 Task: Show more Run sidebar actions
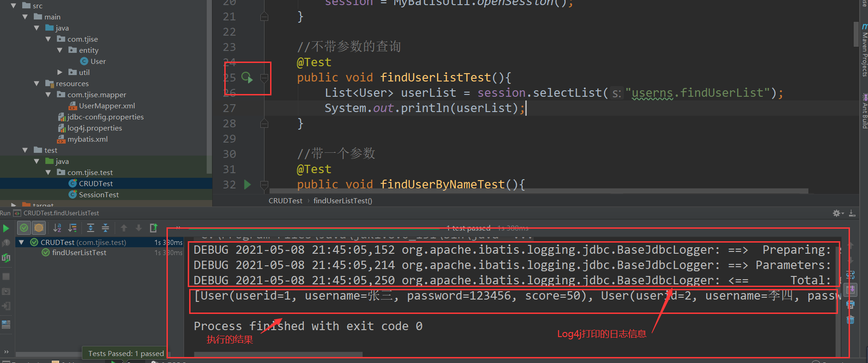coord(6,352)
